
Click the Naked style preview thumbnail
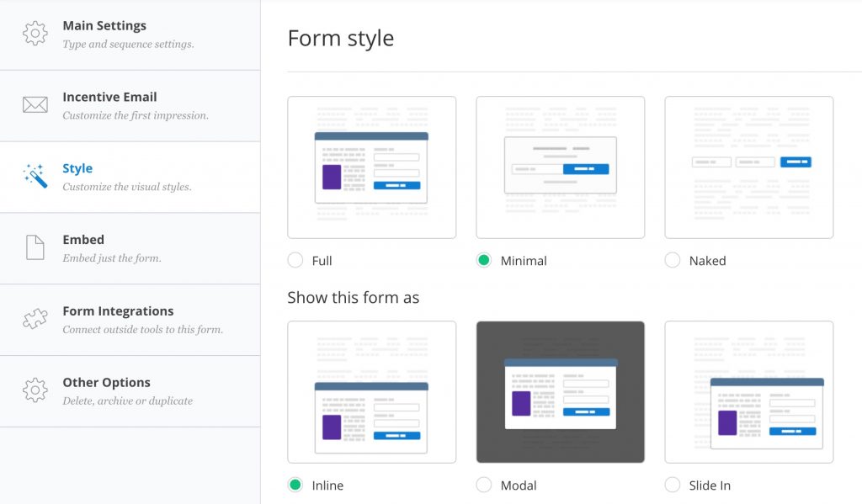pyautogui.click(x=748, y=167)
